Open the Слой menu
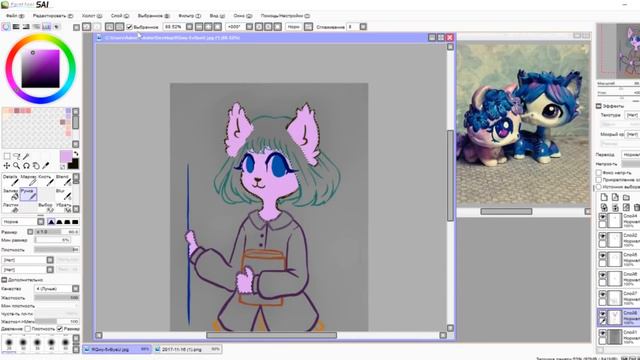The height and width of the screenshot is (360, 640). click(x=120, y=16)
